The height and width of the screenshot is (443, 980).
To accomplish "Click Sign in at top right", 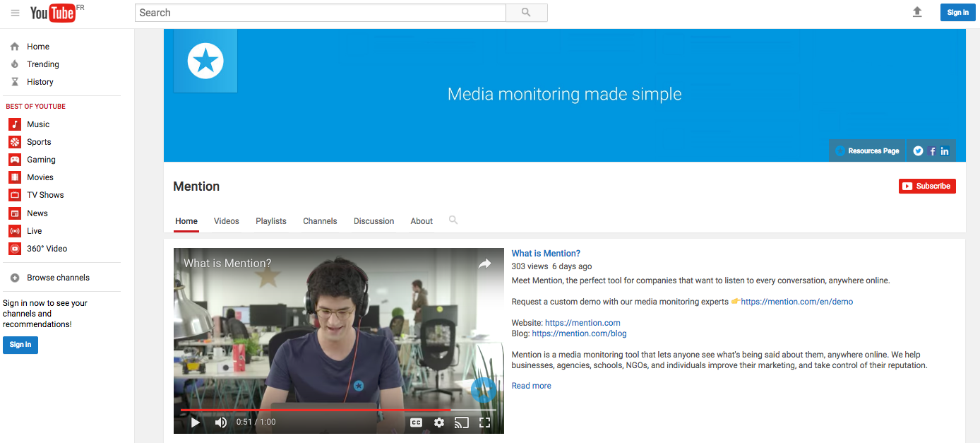I will (x=958, y=12).
